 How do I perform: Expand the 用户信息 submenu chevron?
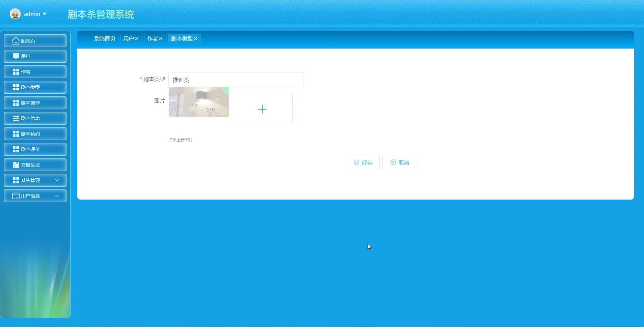point(57,196)
